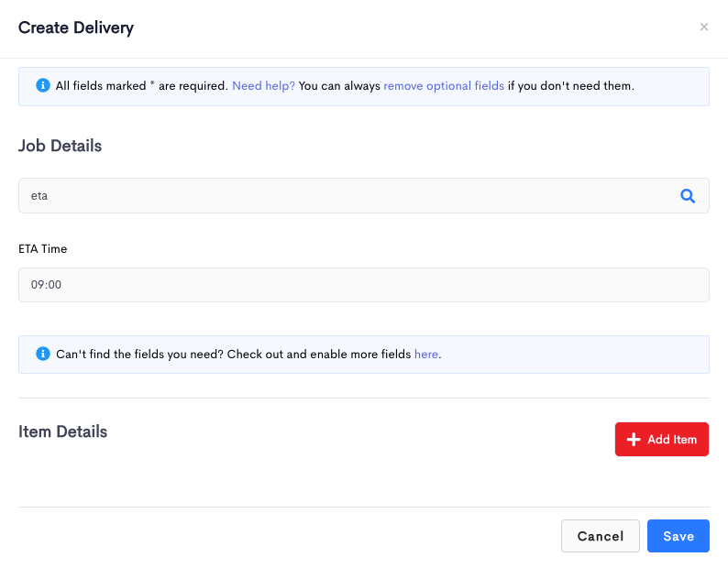Click the red Add Item button
The width and height of the screenshot is (728, 568).
[x=662, y=439]
